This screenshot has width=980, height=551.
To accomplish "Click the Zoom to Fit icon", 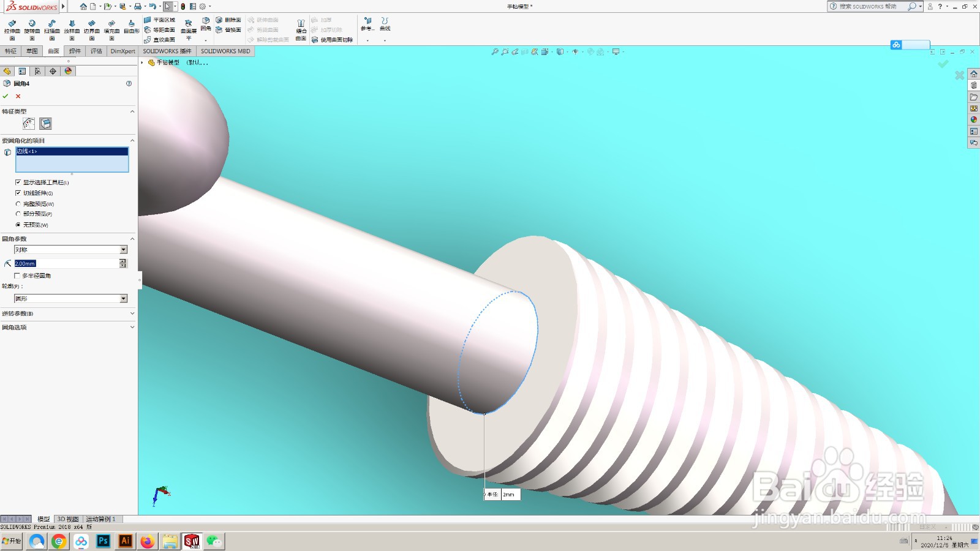I will click(x=495, y=52).
